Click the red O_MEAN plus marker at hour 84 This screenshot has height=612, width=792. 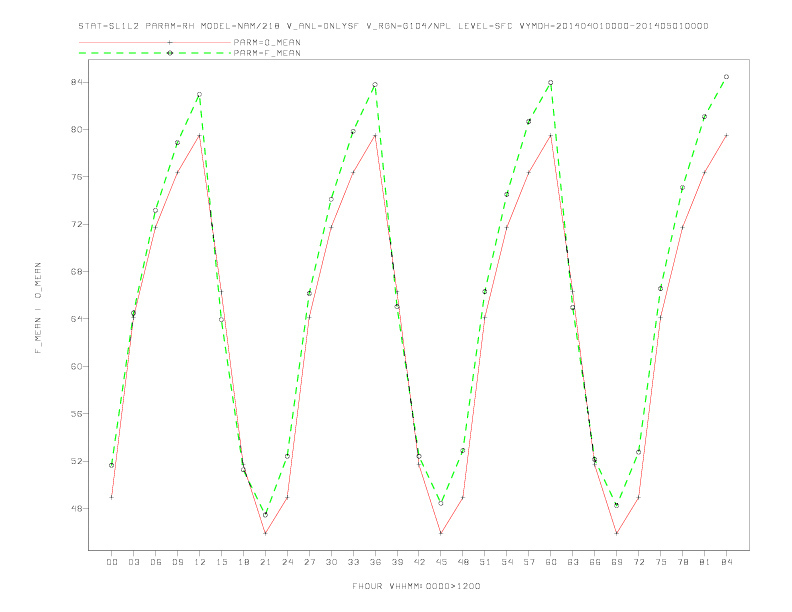(726, 135)
